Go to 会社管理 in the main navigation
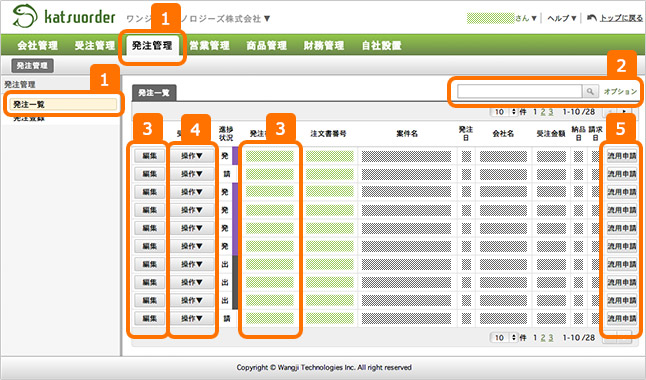Image resolution: width=646 pixels, height=380 pixels. [37, 45]
